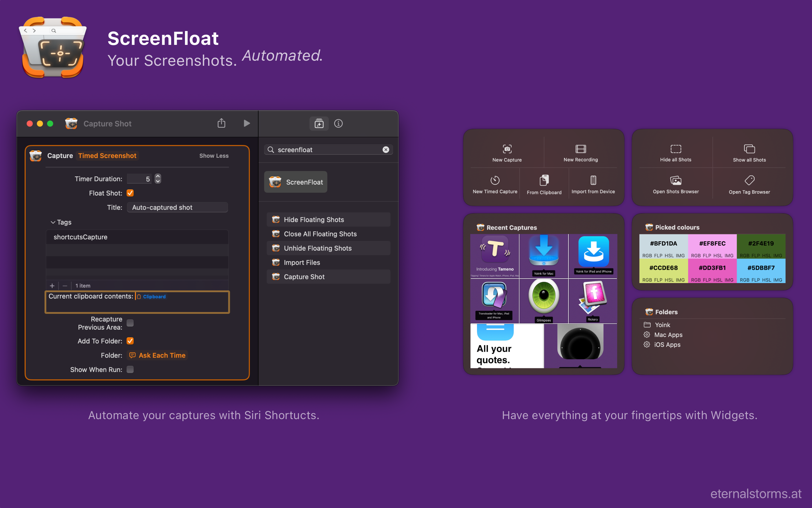Select the shortcutsCapture tag row
The image size is (812, 508).
click(x=137, y=237)
